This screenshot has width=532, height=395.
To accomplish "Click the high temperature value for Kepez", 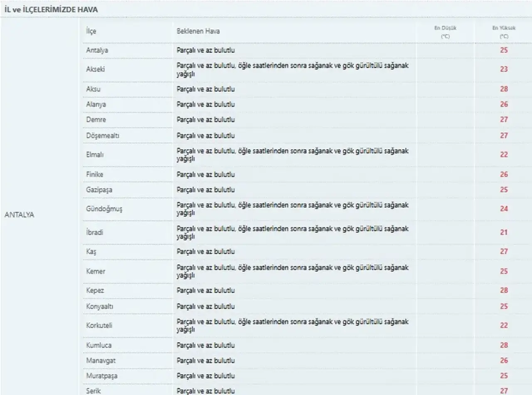I will coord(504,290).
